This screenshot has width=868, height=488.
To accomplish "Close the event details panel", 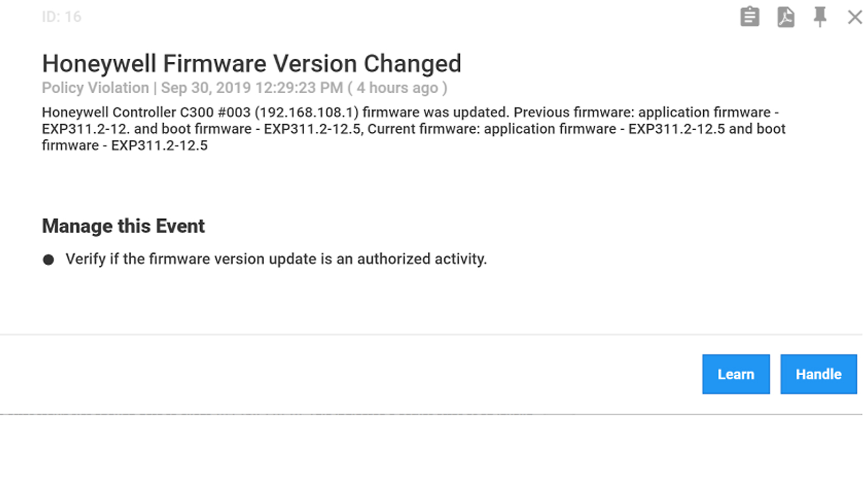I will [x=855, y=17].
